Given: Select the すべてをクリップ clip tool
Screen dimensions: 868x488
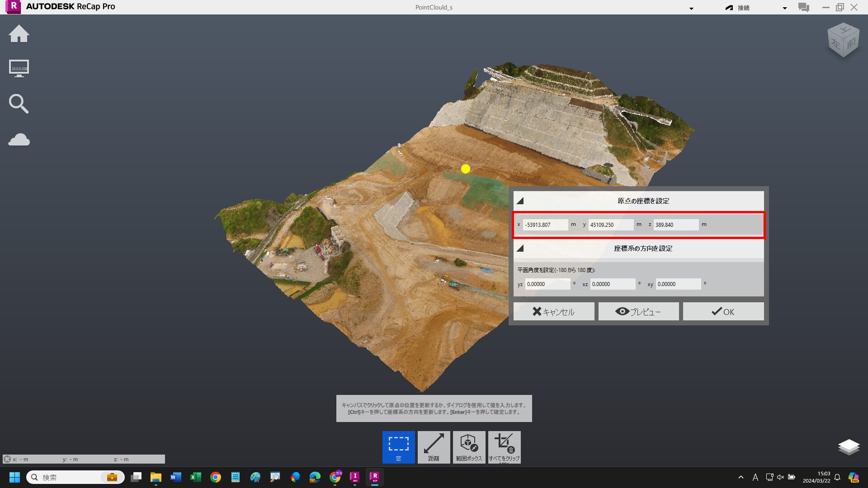Looking at the screenshot, I should (x=504, y=446).
